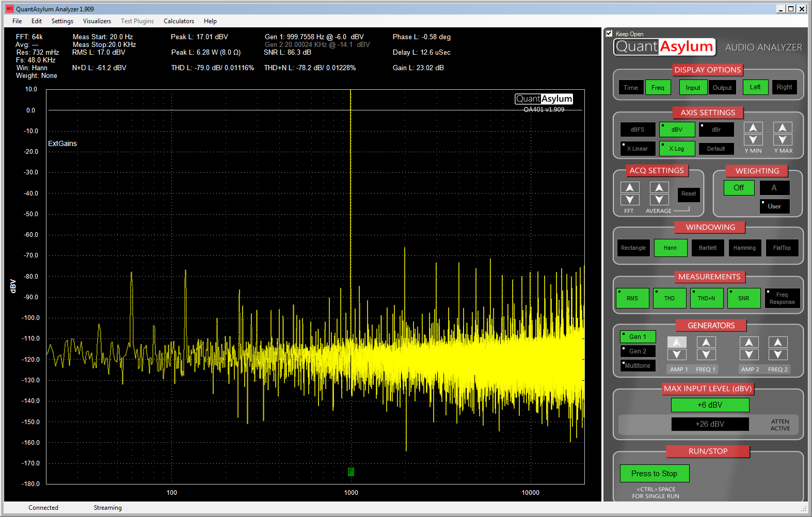Lower FREQ 1 with the down arrow
The image size is (812, 517).
point(706,354)
